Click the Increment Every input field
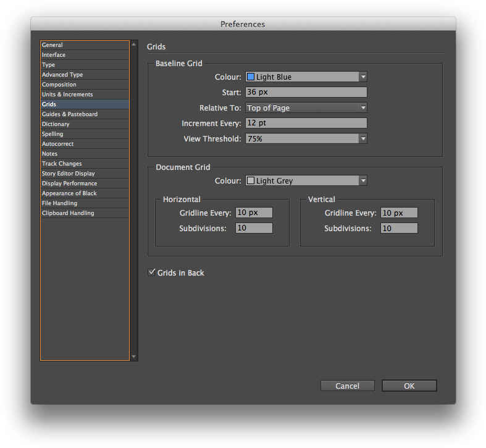This screenshot has width=486, height=448. (306, 124)
